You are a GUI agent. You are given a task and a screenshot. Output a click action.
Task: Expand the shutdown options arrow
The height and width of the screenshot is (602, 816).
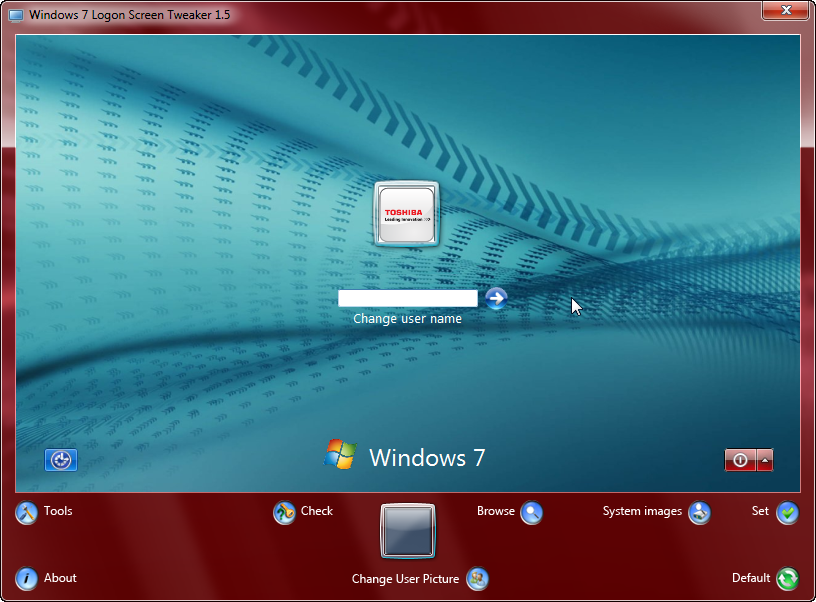pos(765,460)
